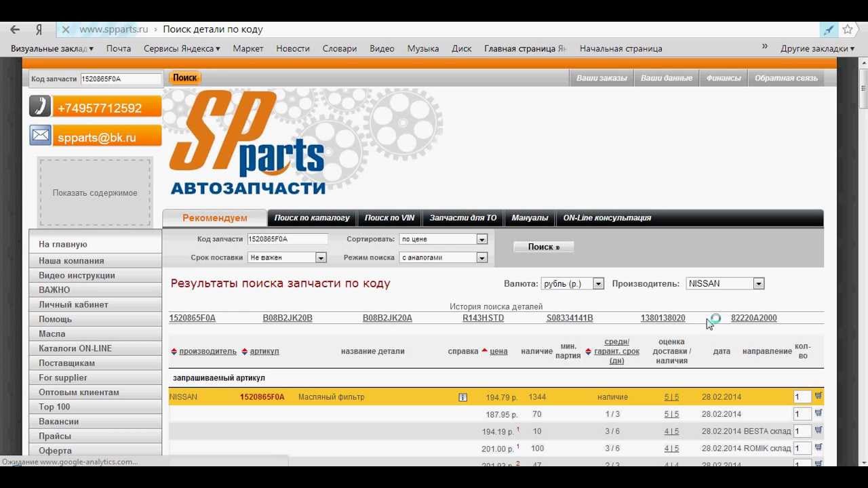The width and height of the screenshot is (868, 488).
Task: Click the phone icon beside +74957712592
Action: [x=41, y=106]
